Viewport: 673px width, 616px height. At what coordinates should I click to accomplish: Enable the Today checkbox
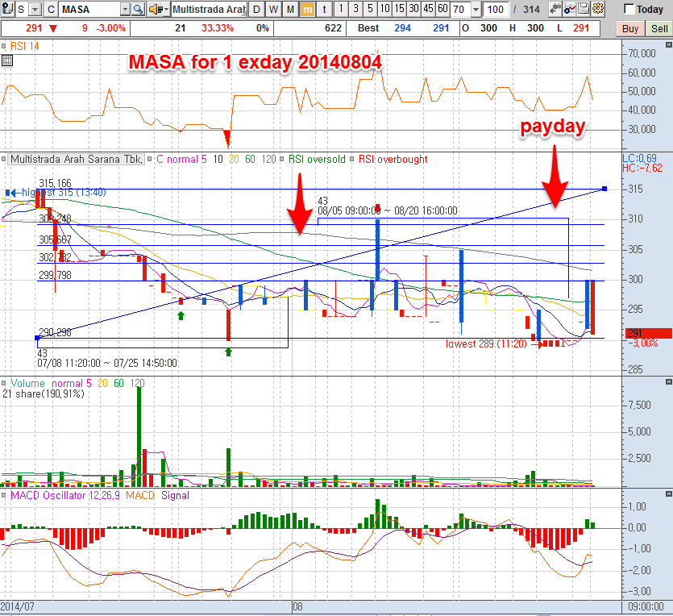(x=629, y=9)
